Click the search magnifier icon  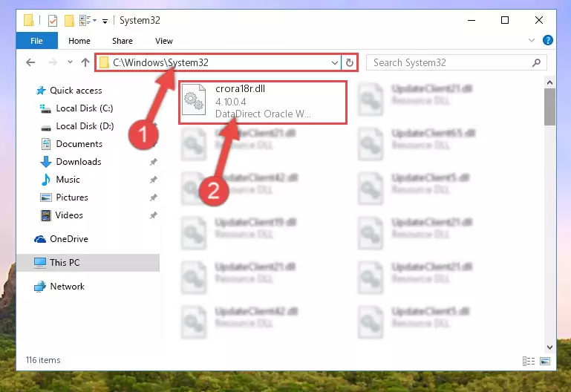click(x=536, y=63)
